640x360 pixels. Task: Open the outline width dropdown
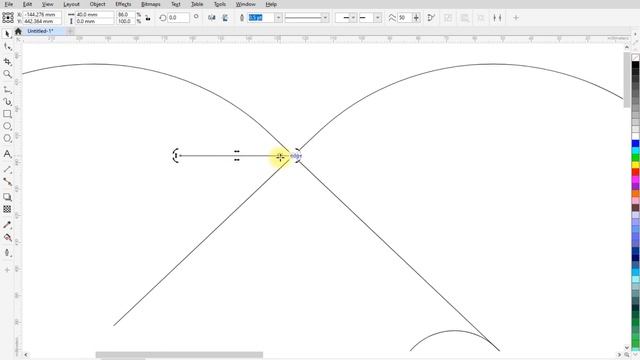click(x=278, y=18)
